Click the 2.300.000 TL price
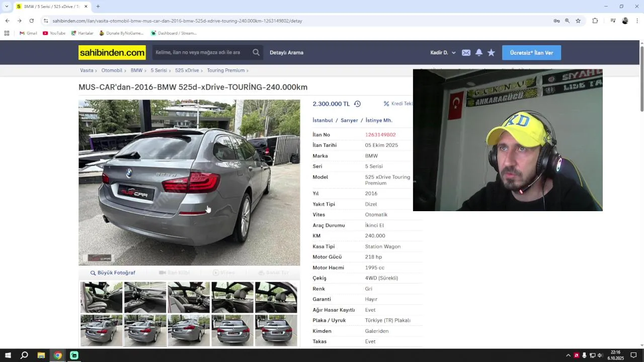The image size is (644, 362). coord(331,104)
